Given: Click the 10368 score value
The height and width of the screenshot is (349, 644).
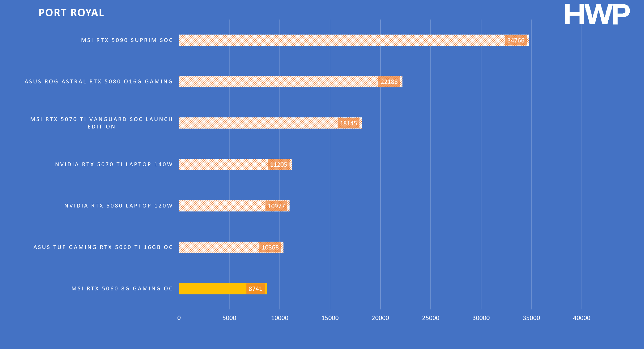Looking at the screenshot, I should click(x=270, y=247).
